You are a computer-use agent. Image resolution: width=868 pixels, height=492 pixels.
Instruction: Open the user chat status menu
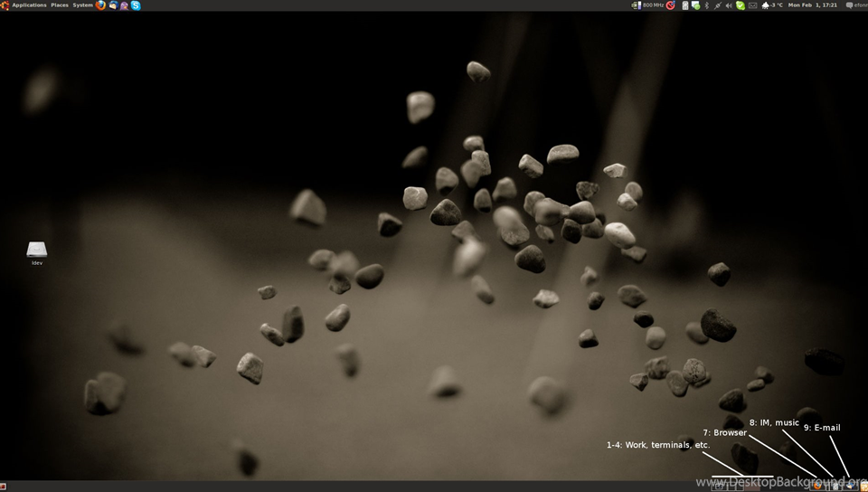[856, 5]
